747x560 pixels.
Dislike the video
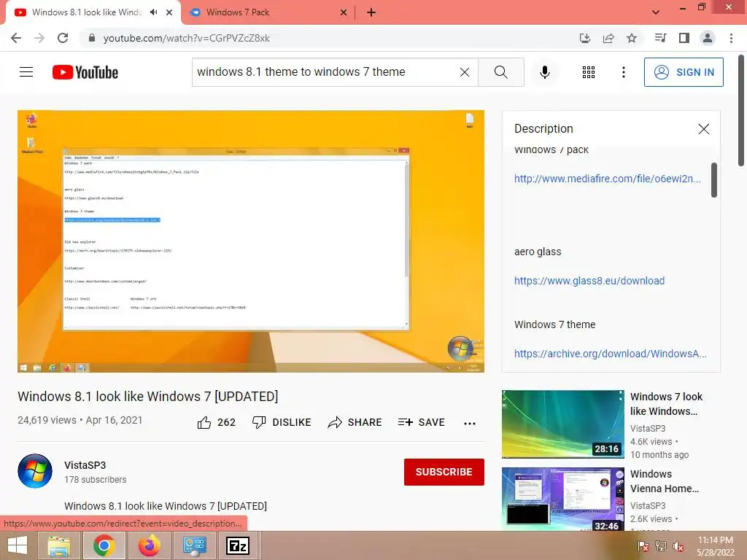point(282,422)
